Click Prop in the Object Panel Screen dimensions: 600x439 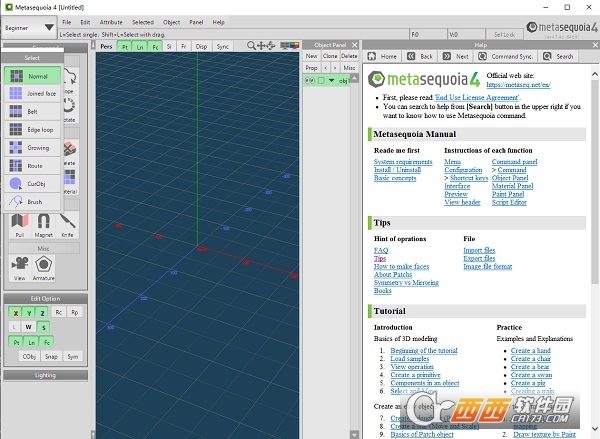311,68
